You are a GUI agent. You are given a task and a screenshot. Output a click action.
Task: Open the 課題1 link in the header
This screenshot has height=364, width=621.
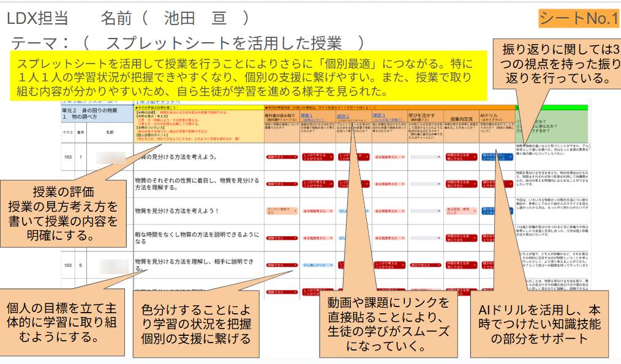point(308,114)
